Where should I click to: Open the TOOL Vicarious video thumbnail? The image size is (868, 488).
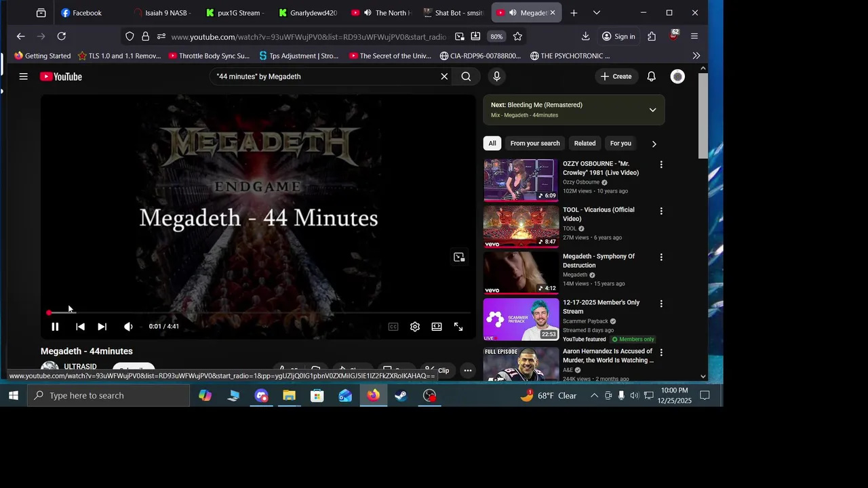[x=521, y=226]
